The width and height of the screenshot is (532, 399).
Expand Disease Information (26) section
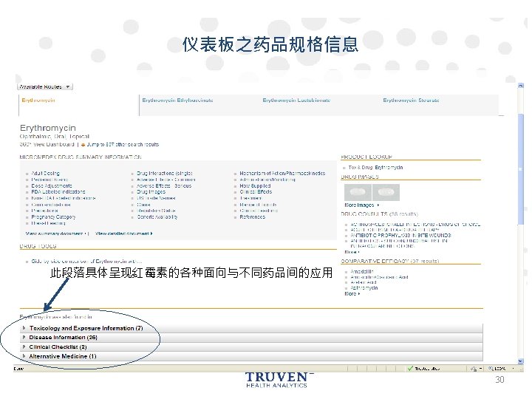[251, 338]
